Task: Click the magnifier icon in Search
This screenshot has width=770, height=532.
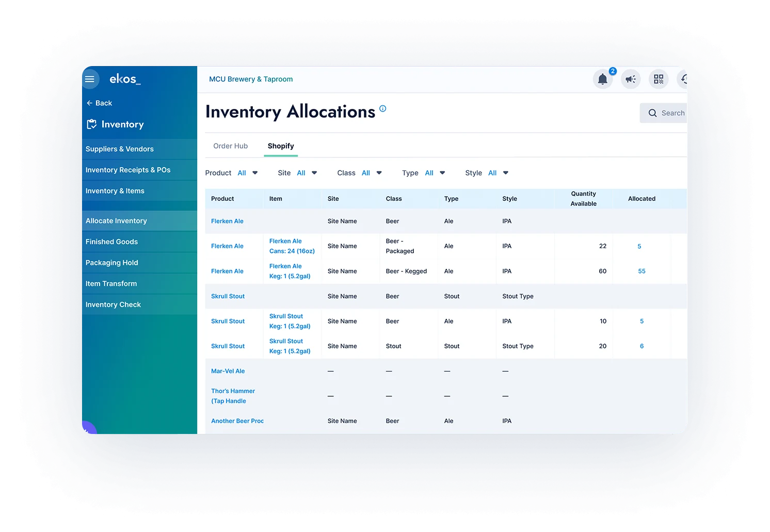Action: 652,113
